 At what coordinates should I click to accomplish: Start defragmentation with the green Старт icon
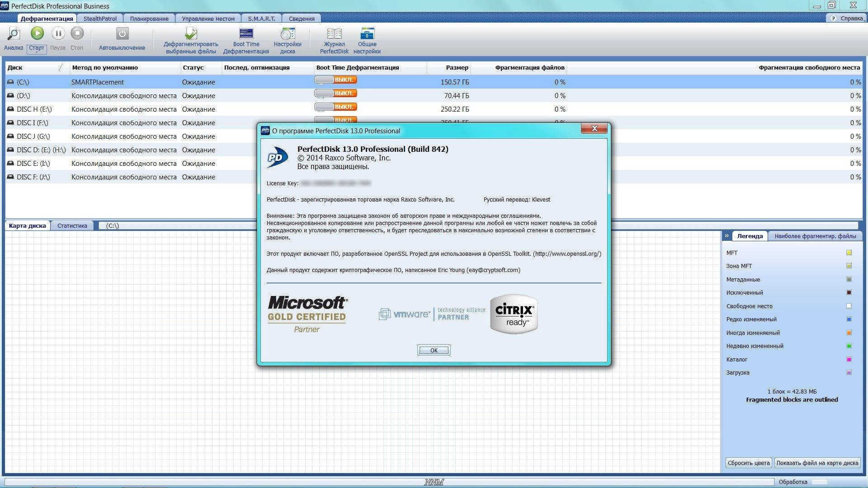tap(37, 33)
